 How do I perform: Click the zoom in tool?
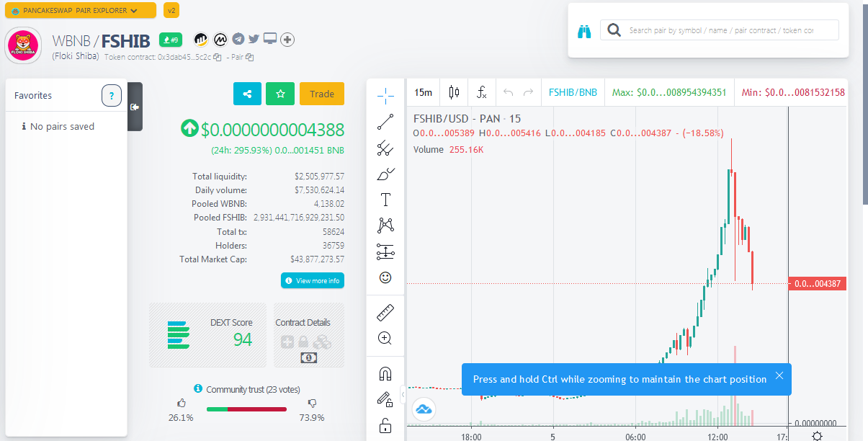[385, 338]
